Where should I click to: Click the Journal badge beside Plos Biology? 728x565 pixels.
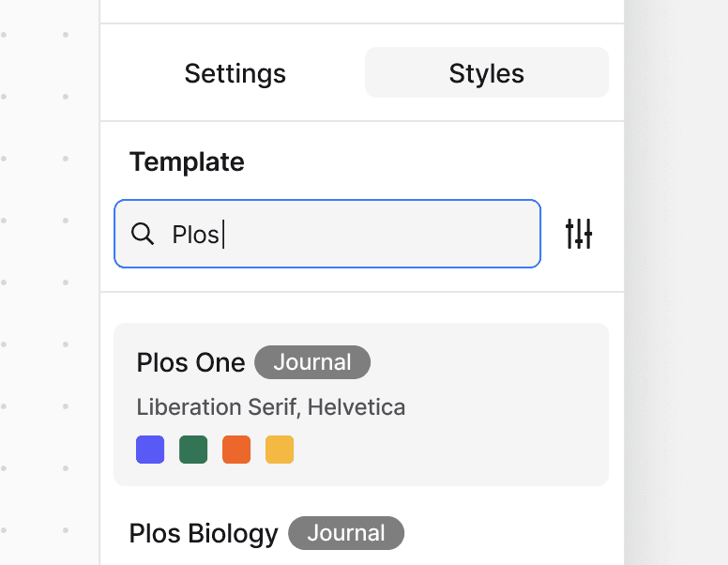click(x=346, y=533)
